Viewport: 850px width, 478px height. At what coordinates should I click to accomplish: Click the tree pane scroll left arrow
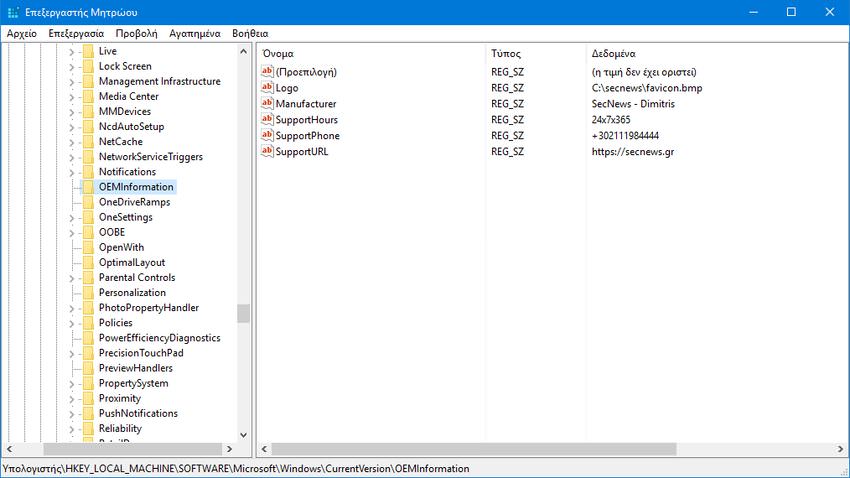click(9, 449)
